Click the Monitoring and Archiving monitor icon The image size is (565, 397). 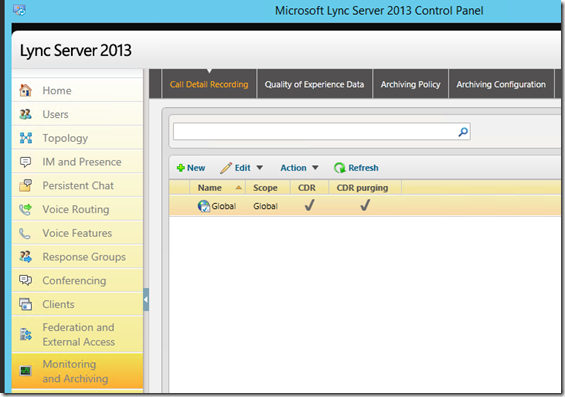coord(25,371)
